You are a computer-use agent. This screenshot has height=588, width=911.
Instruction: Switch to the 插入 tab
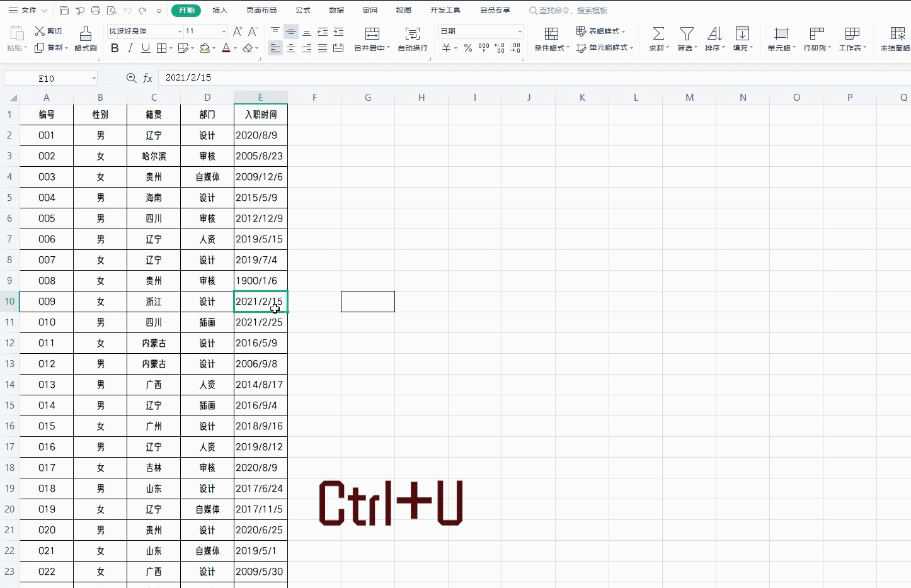220,11
